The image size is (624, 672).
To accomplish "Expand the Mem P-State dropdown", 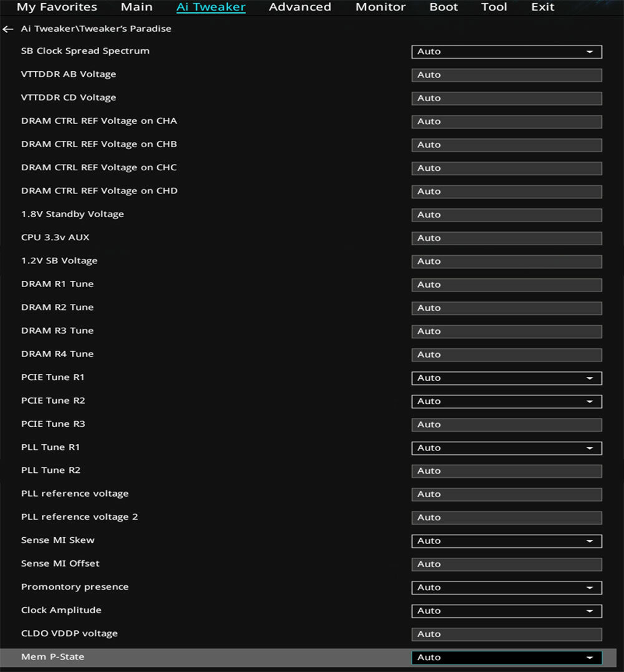I will click(507, 658).
